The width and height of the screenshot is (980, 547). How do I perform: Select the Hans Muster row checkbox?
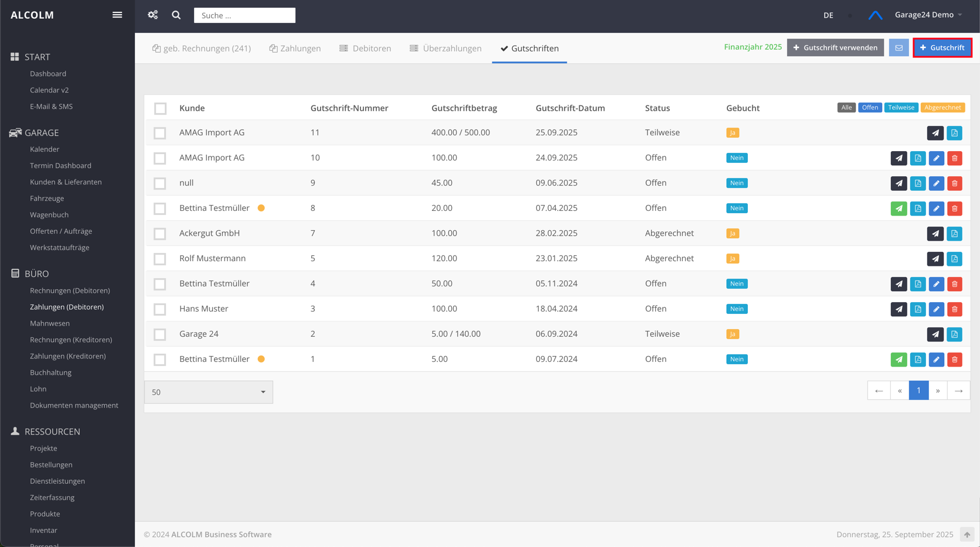point(160,309)
